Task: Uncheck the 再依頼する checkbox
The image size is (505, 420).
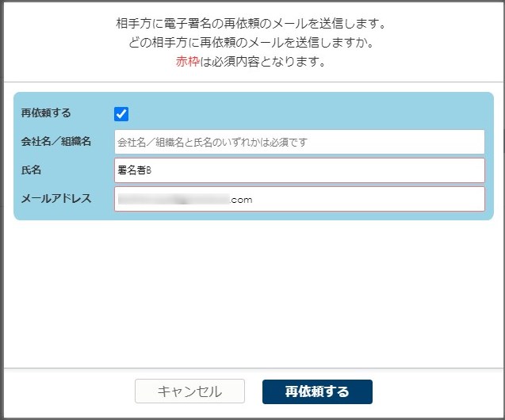Action: point(121,114)
